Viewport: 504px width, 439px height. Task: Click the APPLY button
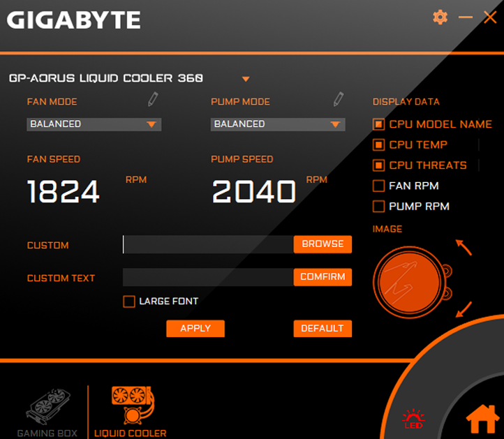[x=195, y=329]
